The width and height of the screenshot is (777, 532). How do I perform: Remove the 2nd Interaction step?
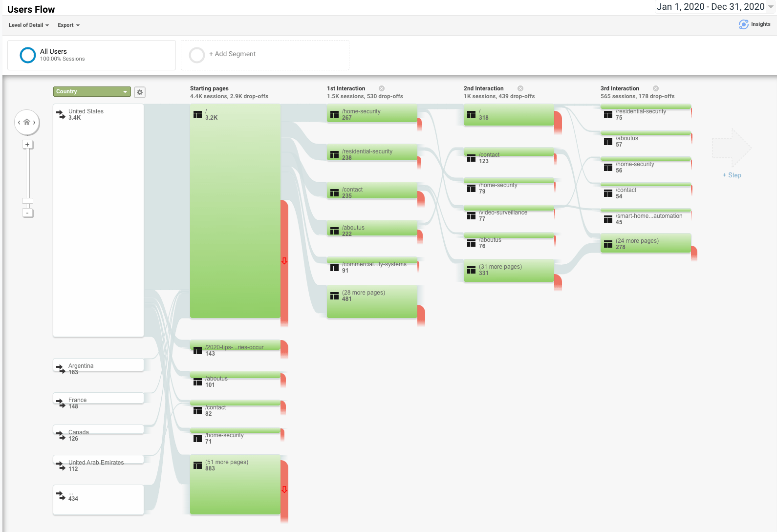click(x=520, y=88)
